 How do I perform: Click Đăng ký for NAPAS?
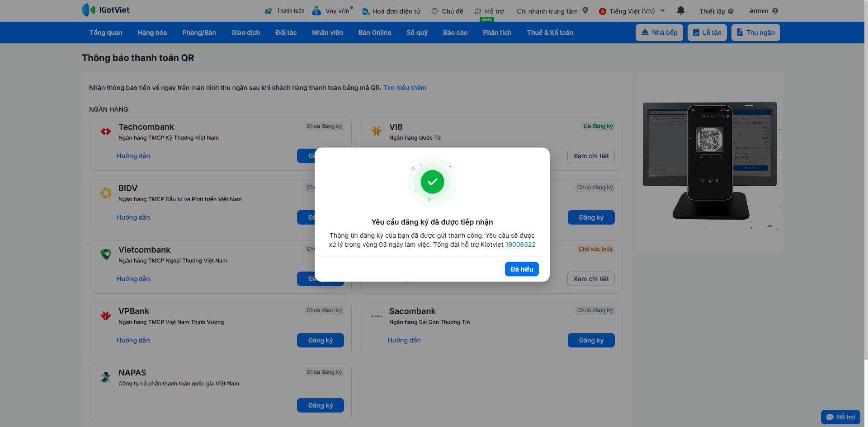(321, 405)
